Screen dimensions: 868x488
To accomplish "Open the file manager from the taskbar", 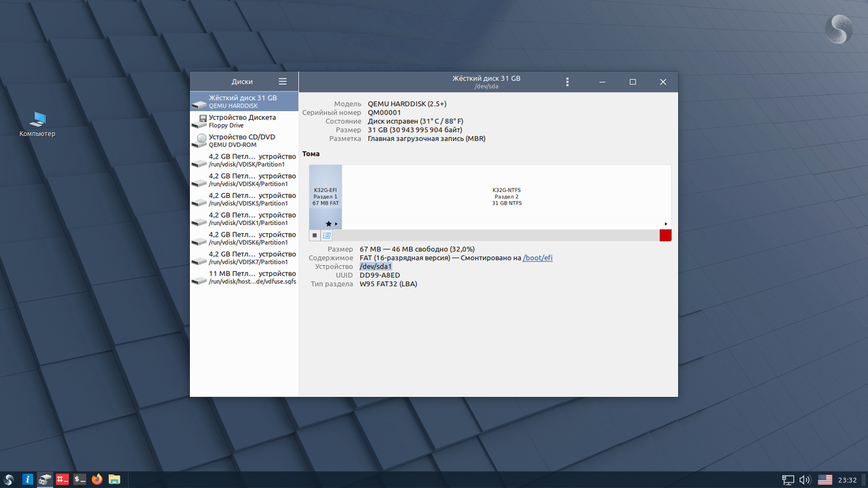I will point(115,480).
